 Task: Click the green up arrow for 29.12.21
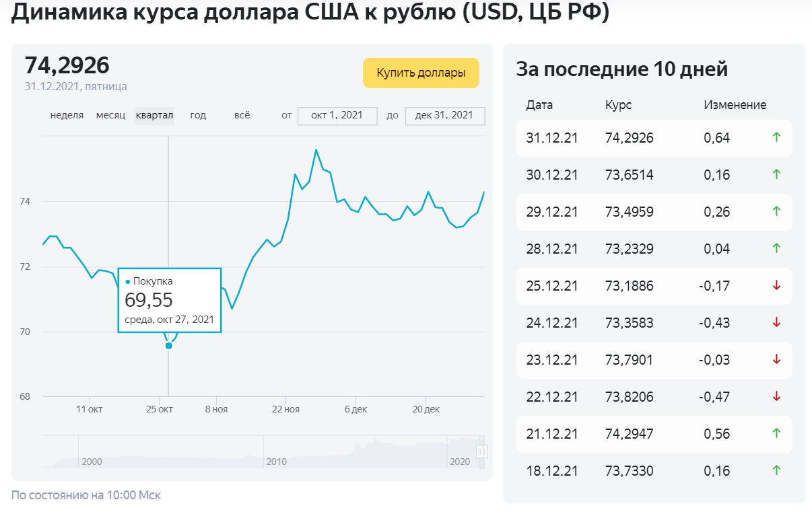click(x=776, y=211)
